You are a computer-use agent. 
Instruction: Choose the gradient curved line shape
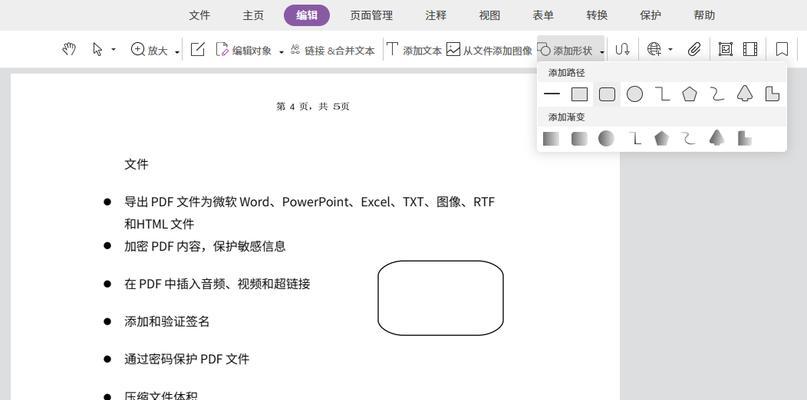click(688, 138)
